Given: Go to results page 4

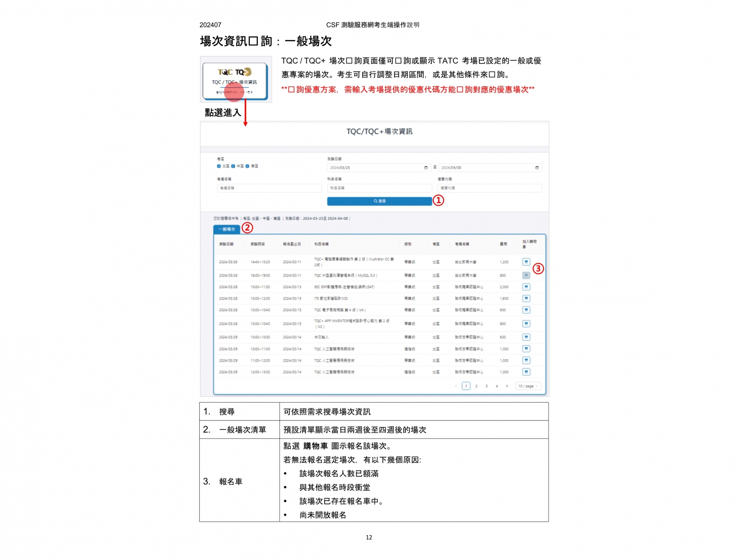Looking at the screenshot, I should [497, 386].
